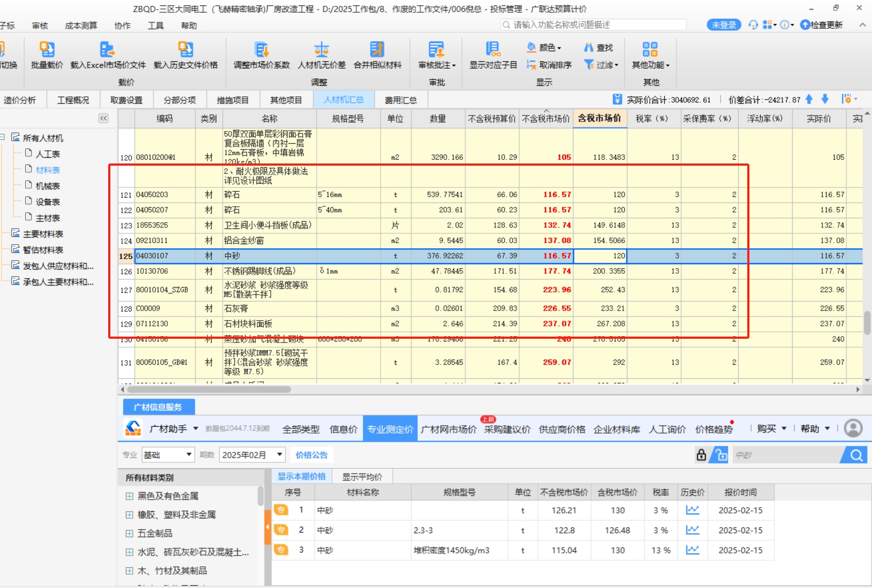This screenshot has height=588, width=872.
Task: Select 显示平均价 tab
Action: pyautogui.click(x=362, y=477)
